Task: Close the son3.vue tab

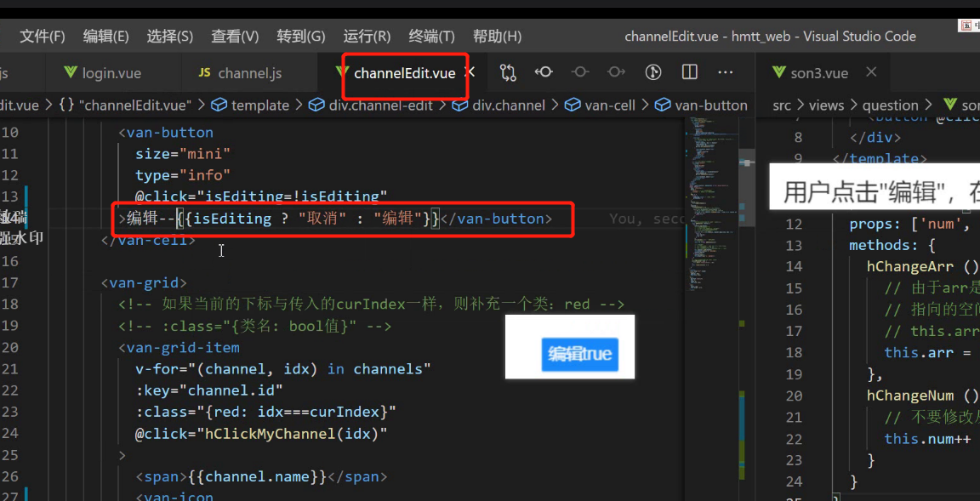Action: point(870,73)
